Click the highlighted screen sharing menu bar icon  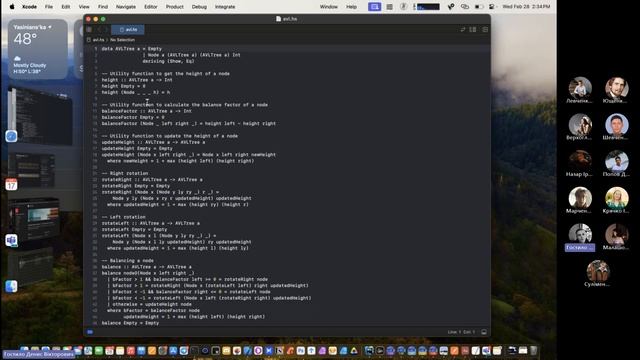coord(374,7)
